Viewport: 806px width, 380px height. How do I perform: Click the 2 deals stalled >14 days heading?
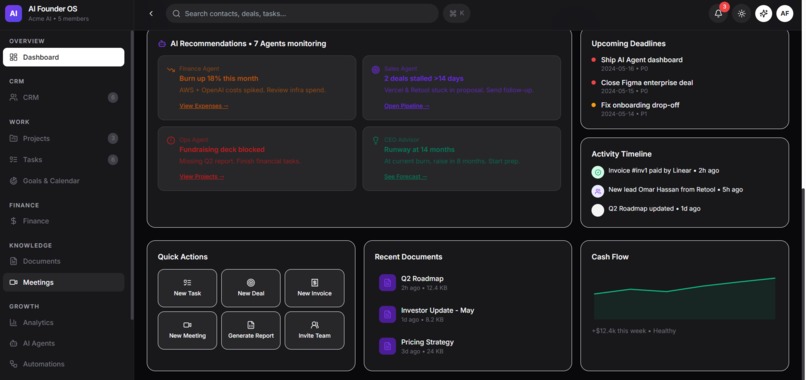[x=424, y=79]
